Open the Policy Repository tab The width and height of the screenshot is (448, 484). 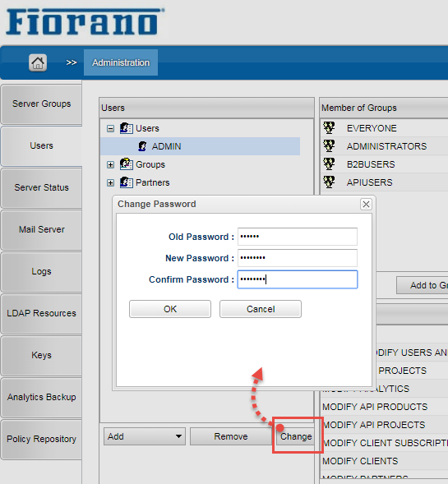click(x=41, y=439)
